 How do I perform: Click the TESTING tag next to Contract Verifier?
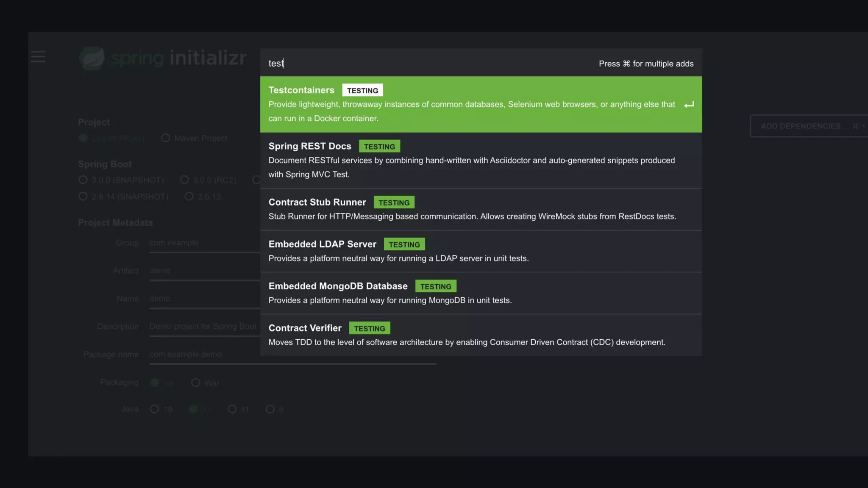tap(370, 328)
